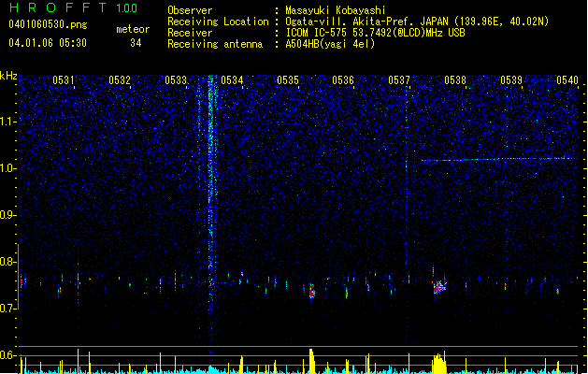Click the horizontal carrier line near 1.0 kHz

[x=499, y=160]
